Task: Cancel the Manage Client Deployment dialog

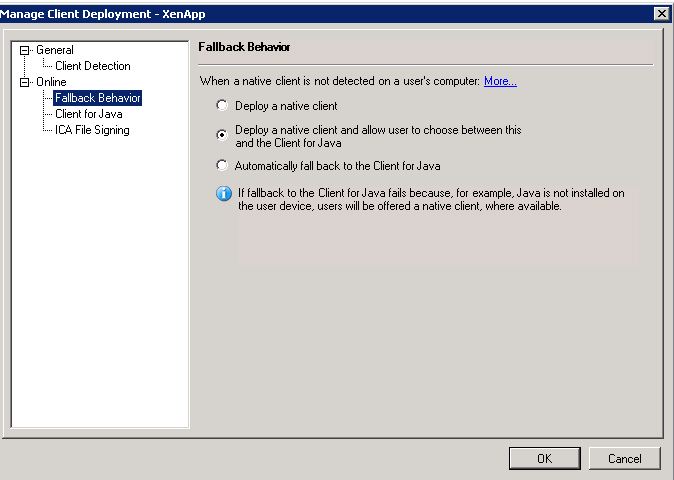Action: point(624,459)
